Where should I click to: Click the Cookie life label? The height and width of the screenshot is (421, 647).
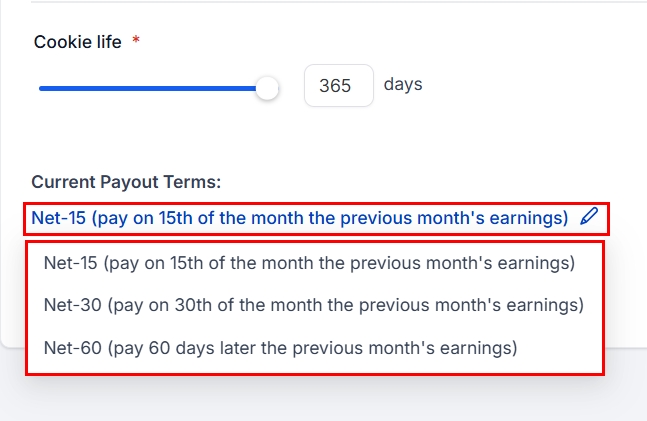point(78,42)
